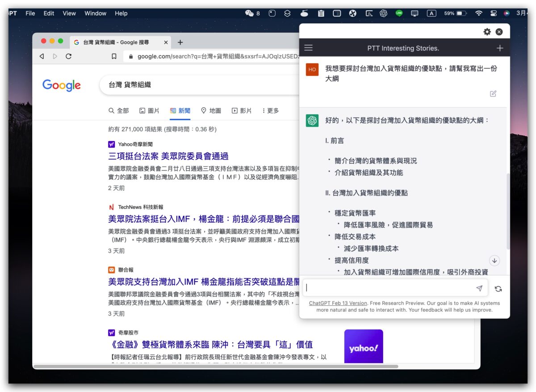
Task: Click the 聯合報 source label
Action: (x=126, y=270)
